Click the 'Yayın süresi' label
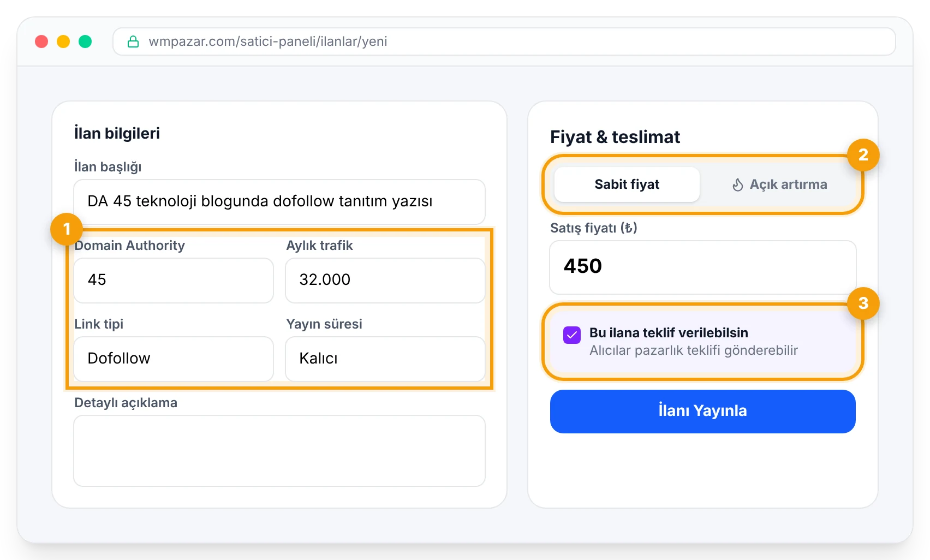 [x=324, y=324]
